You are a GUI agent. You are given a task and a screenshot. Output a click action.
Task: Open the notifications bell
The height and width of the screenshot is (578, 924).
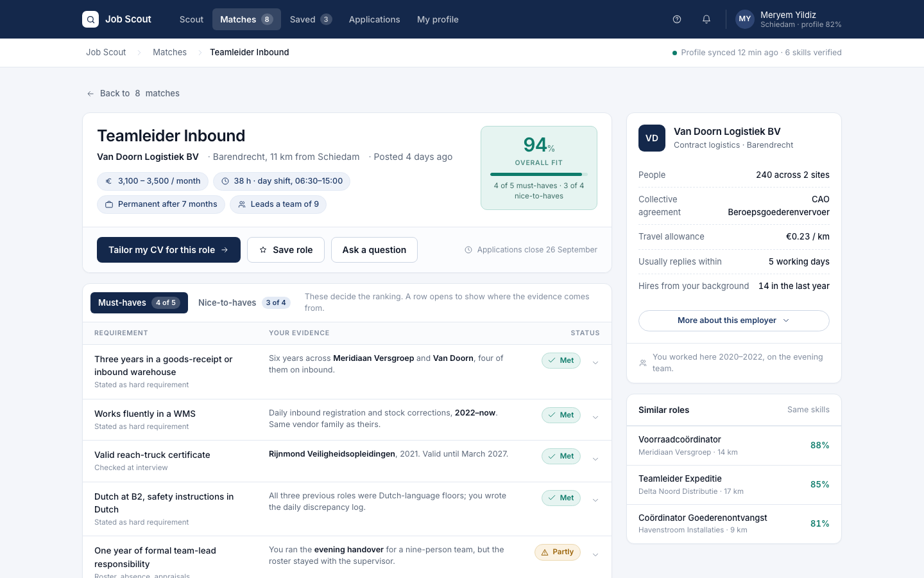pyautogui.click(x=706, y=19)
